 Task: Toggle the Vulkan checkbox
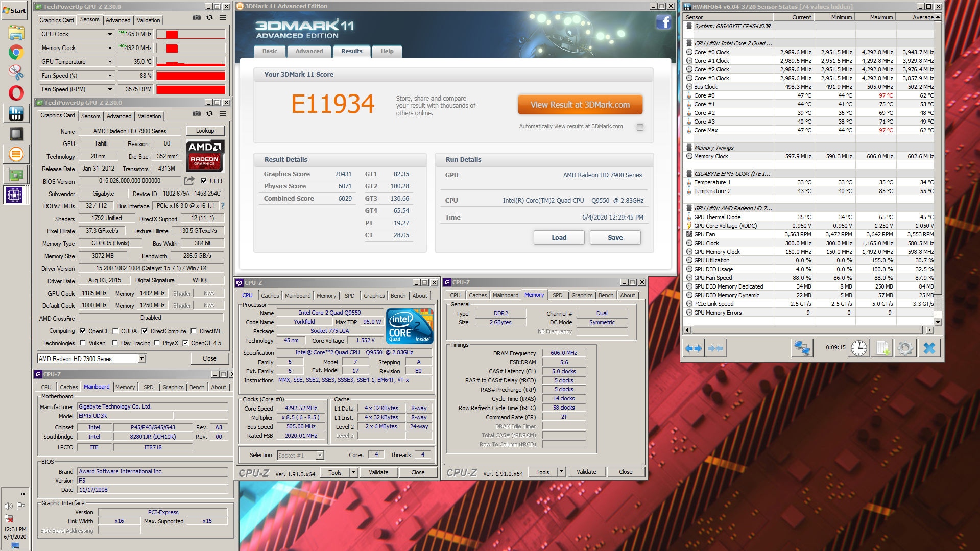pyautogui.click(x=83, y=343)
